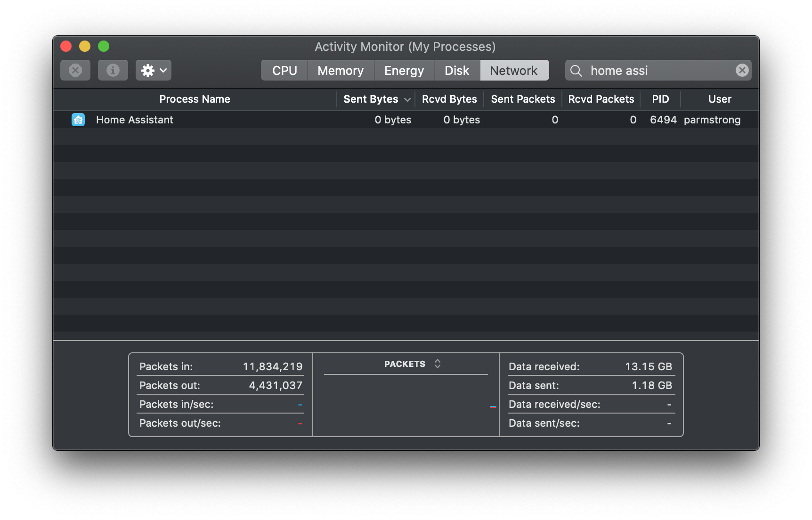Image resolution: width=812 pixels, height=520 pixels.
Task: Click the PID value 6494
Action: [663, 120]
